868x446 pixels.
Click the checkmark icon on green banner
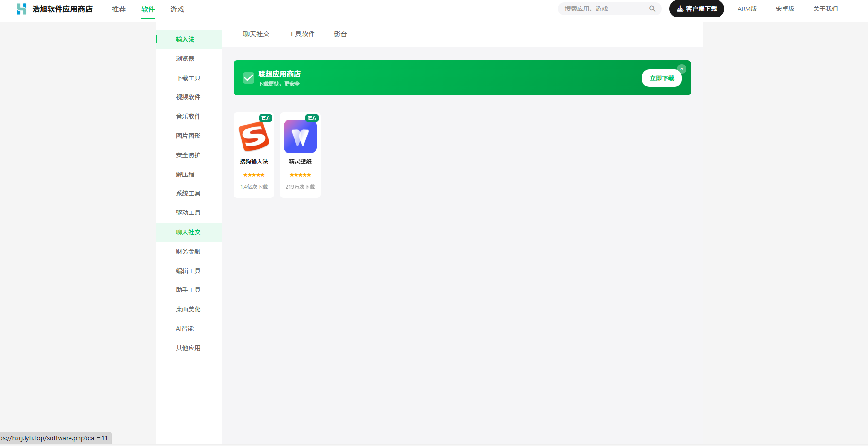click(x=249, y=78)
